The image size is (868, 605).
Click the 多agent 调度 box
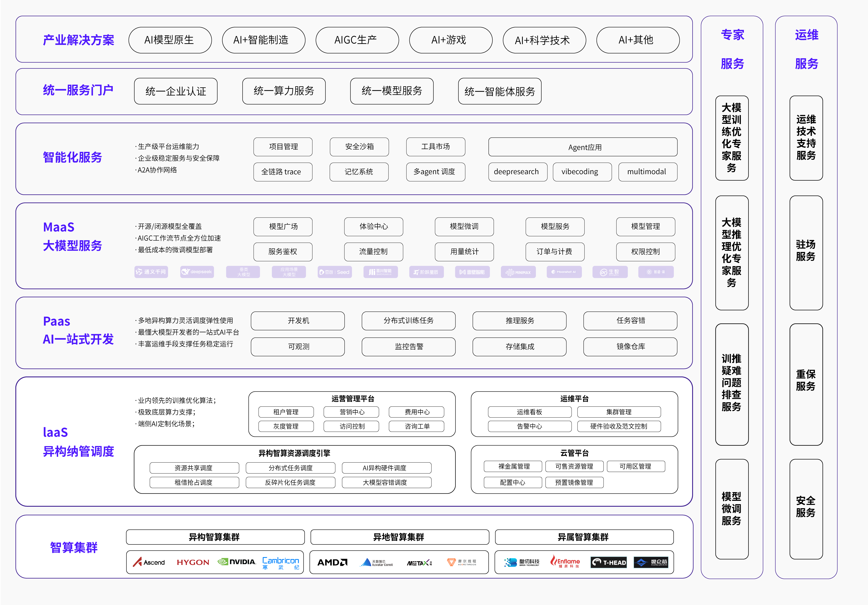click(x=436, y=172)
